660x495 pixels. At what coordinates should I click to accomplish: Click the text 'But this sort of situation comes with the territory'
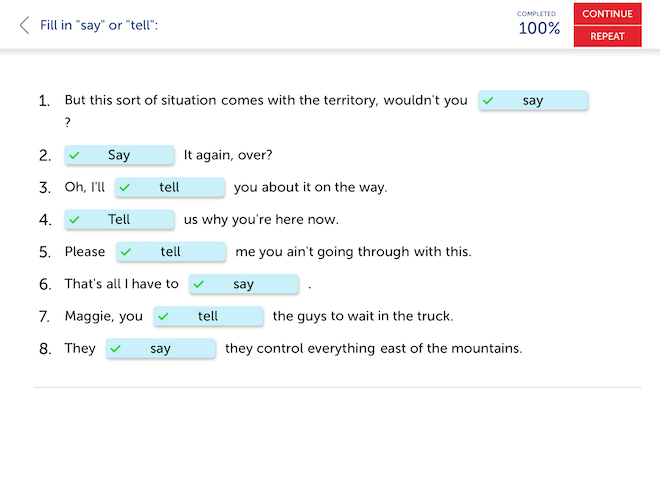221,101
